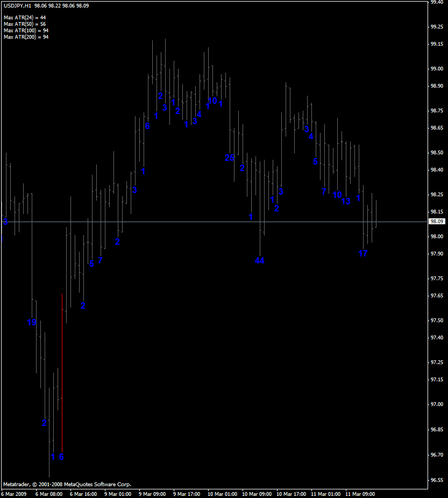
Task: Click the 9 Mar 09:00 time label
Action: [x=152, y=494]
